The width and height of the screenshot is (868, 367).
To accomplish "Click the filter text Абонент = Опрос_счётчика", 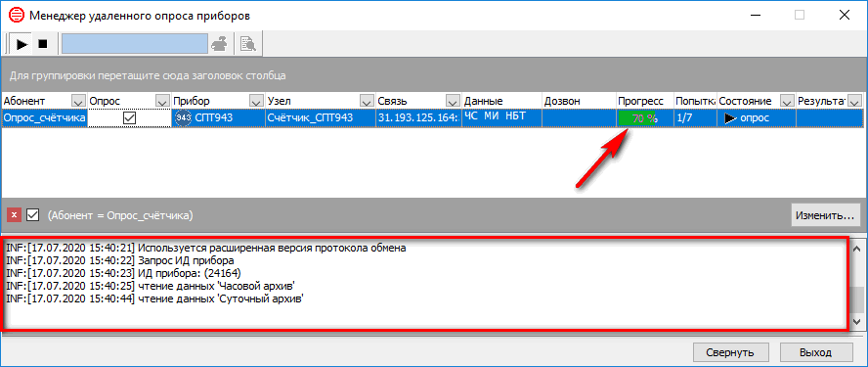I will click(120, 215).
